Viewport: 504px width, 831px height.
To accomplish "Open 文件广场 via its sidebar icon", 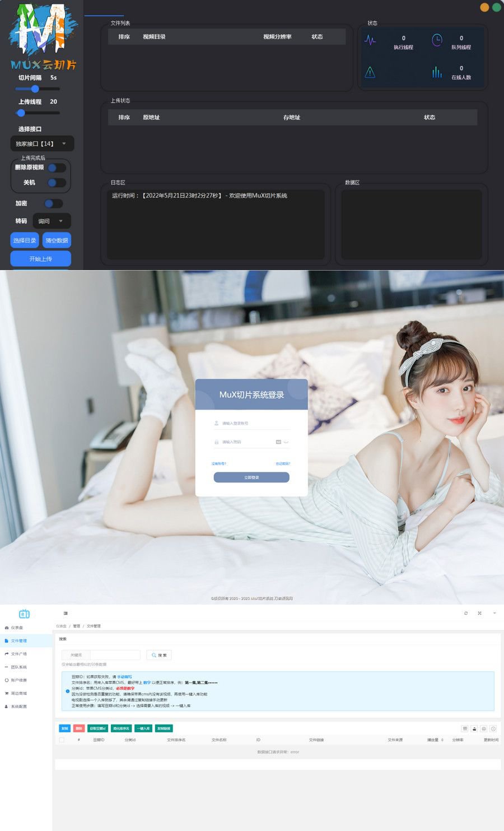I will pyautogui.click(x=6, y=653).
